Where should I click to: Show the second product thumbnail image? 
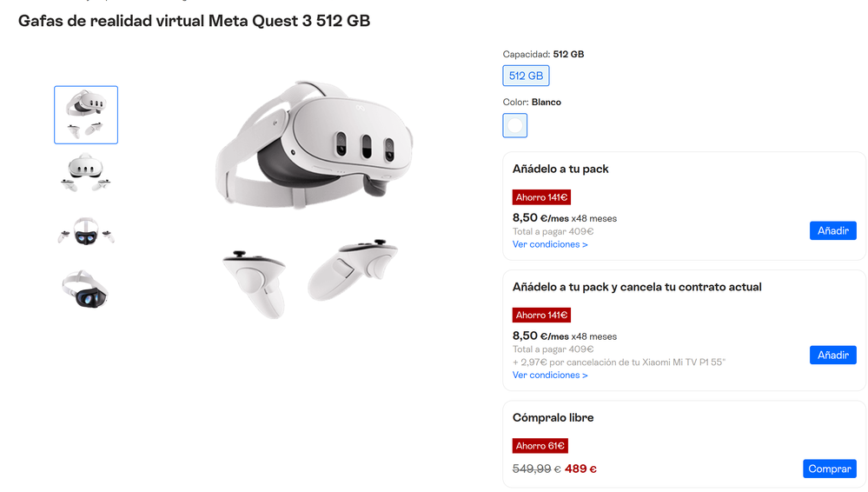click(x=86, y=172)
